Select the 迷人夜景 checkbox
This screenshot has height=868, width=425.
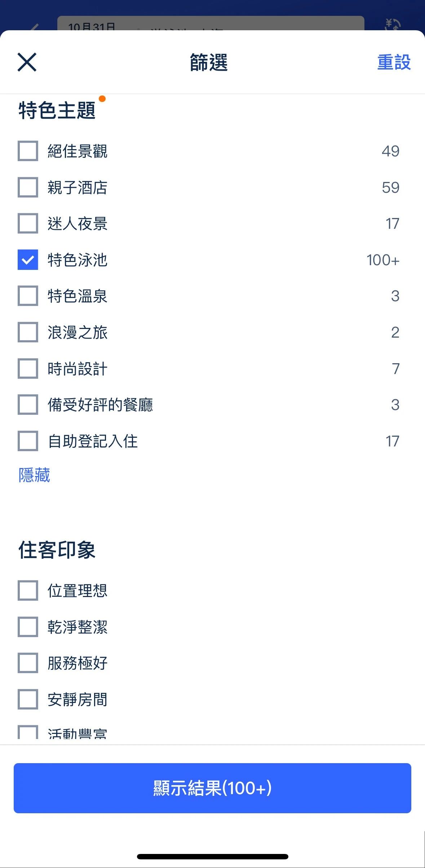[28, 223]
